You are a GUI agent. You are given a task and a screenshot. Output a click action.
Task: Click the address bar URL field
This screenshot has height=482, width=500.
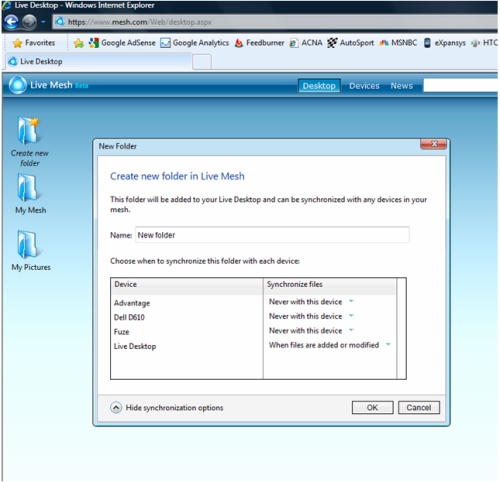[x=275, y=22]
